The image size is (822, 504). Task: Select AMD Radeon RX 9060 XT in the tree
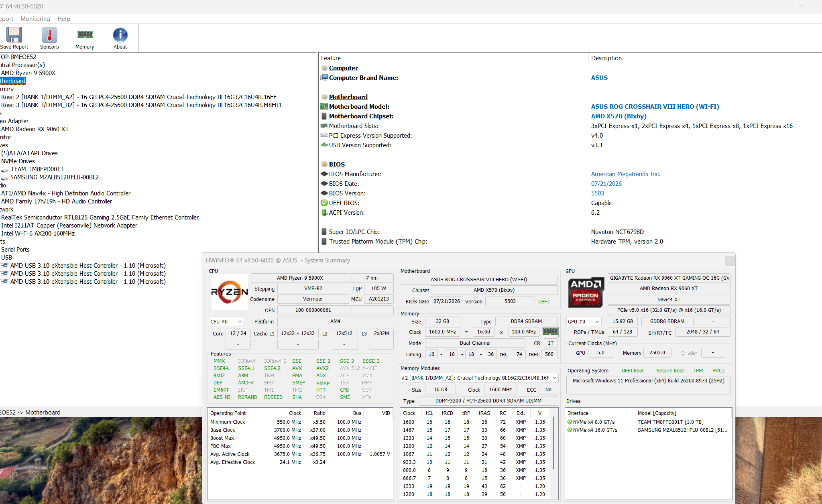35,129
